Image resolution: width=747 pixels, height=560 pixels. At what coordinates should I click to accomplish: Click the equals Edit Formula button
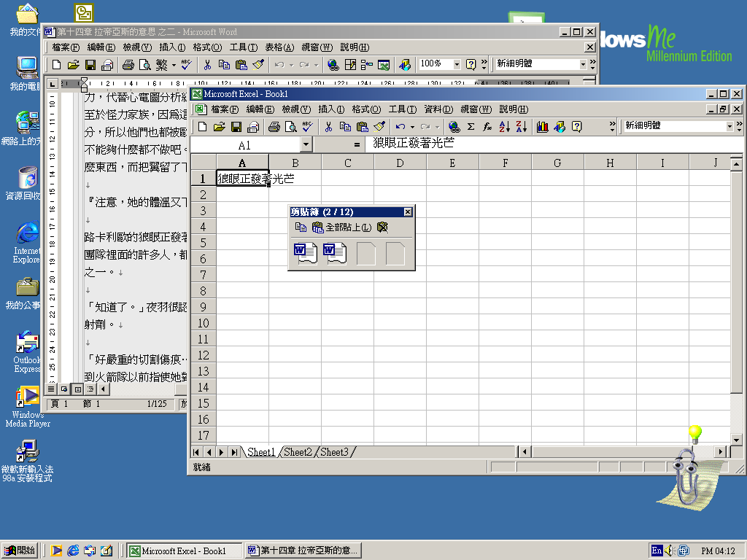pyautogui.click(x=357, y=144)
